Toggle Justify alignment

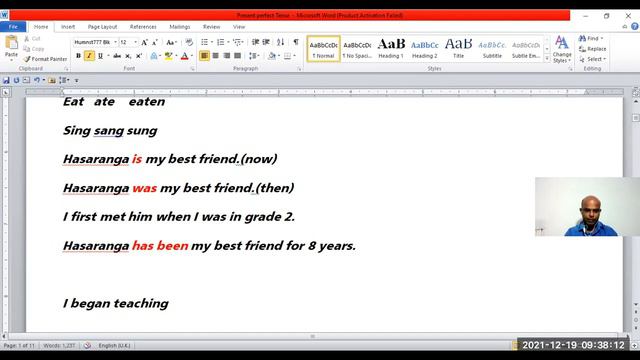coord(237,56)
